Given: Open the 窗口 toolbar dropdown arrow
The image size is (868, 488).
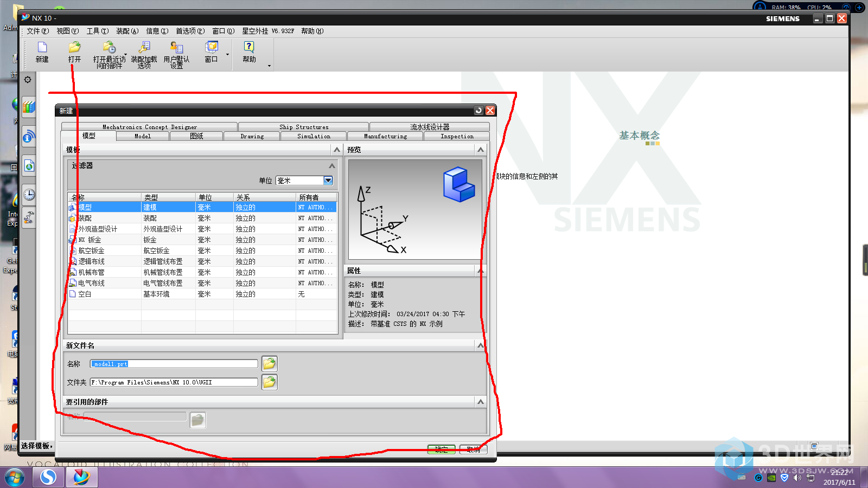Looking at the screenshot, I should pos(227,54).
